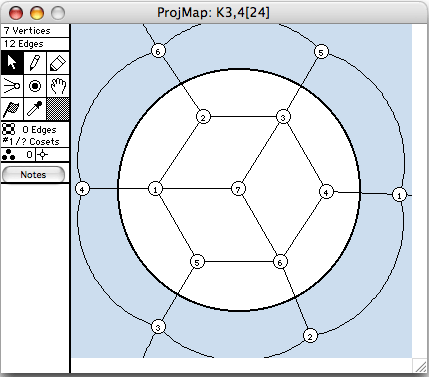The width and height of the screenshot is (429, 377).
Task: Click the window resize grip corner
Action: point(420,366)
